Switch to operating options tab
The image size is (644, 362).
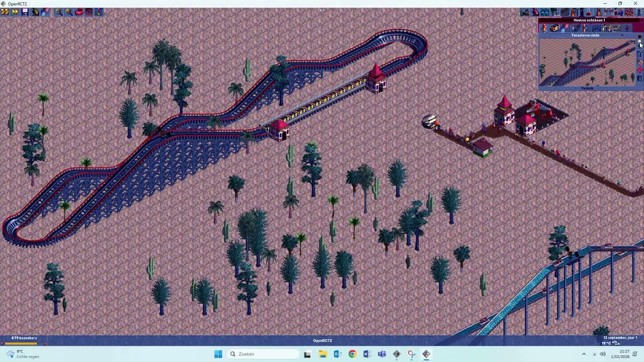(x=565, y=28)
